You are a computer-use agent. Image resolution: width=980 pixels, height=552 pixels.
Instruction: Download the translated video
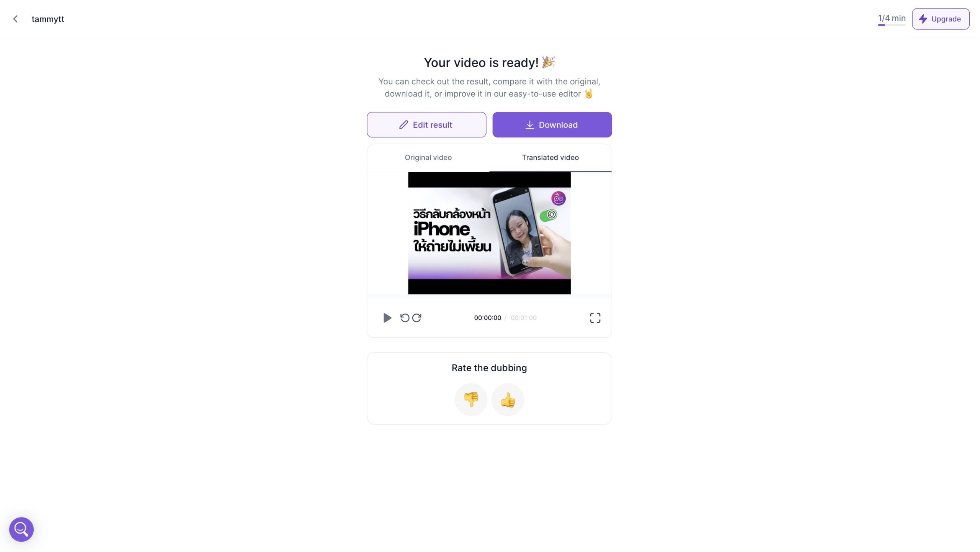[x=552, y=125]
